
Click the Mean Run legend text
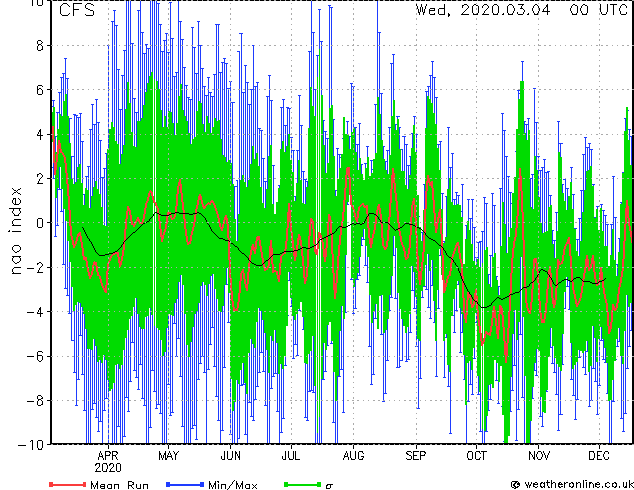pyautogui.click(x=119, y=485)
